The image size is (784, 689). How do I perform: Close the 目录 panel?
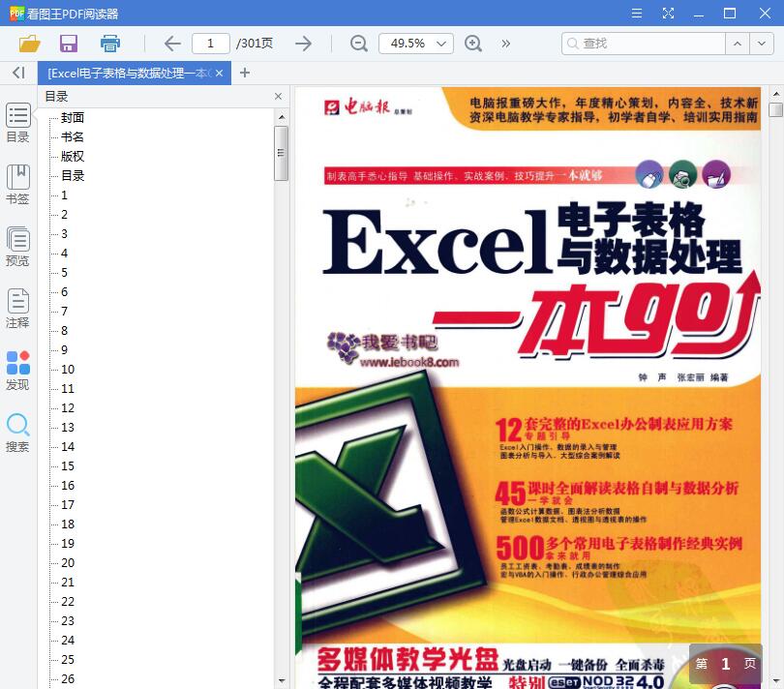(279, 96)
